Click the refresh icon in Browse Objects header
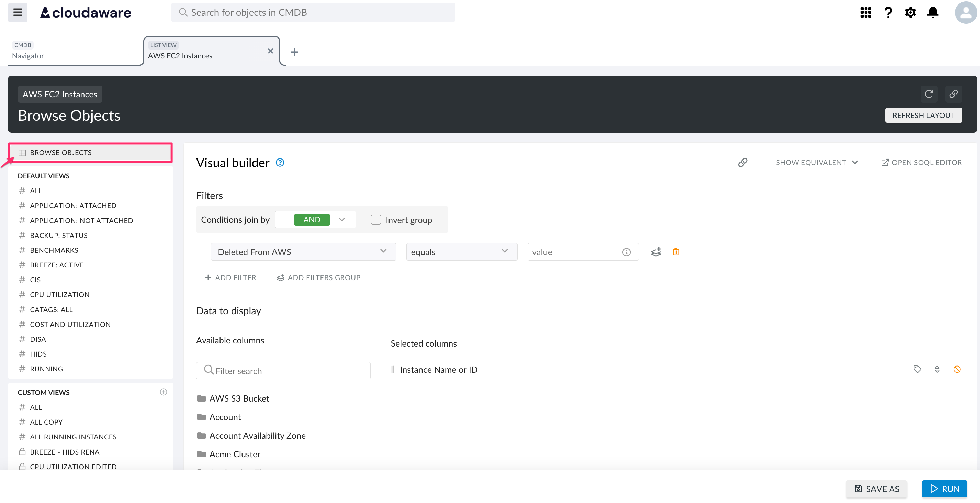The image size is (980, 503). (929, 94)
